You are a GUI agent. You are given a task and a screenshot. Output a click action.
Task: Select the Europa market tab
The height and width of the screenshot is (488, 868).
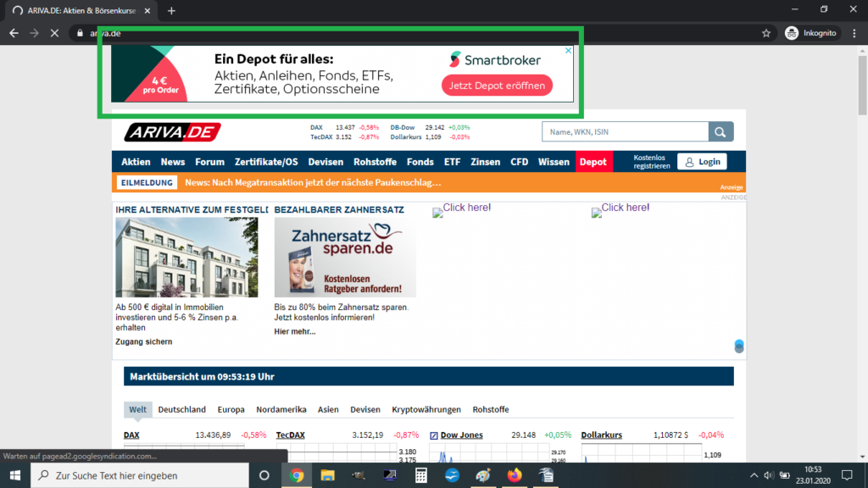coord(231,409)
